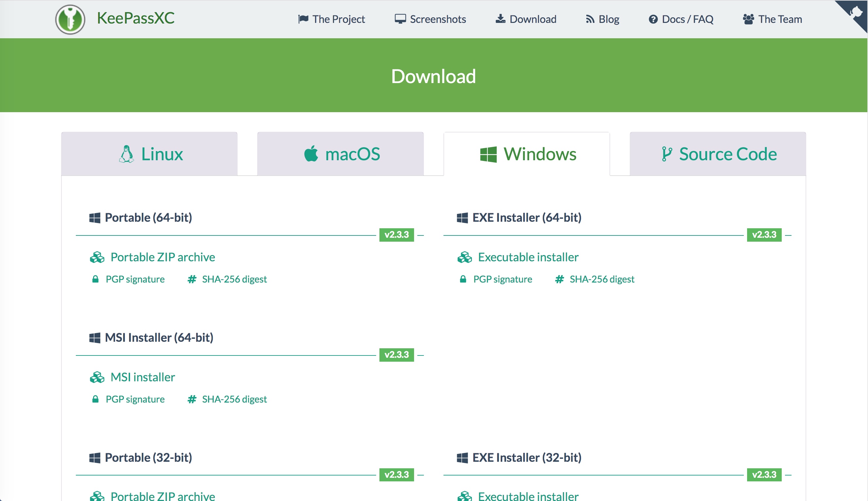
Task: Download the 64-bit Portable ZIP archive
Action: pyautogui.click(x=163, y=257)
